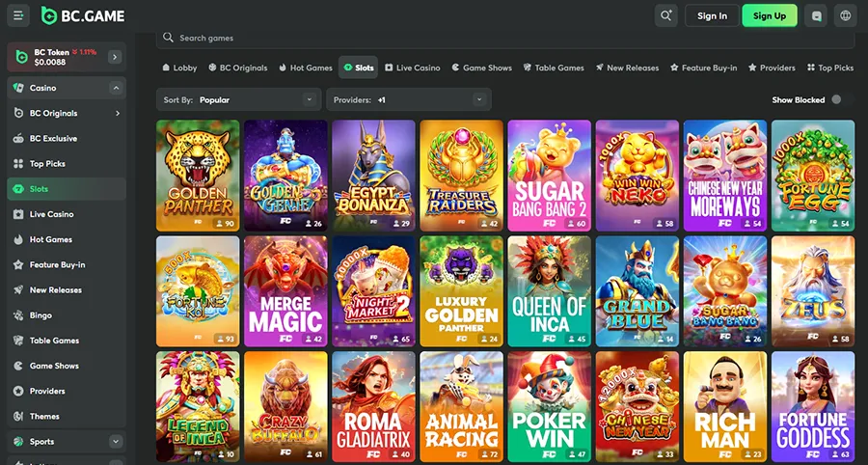Screen dimensions: 868x465
Task: Switch to the Top Picks tab
Action: (x=829, y=68)
